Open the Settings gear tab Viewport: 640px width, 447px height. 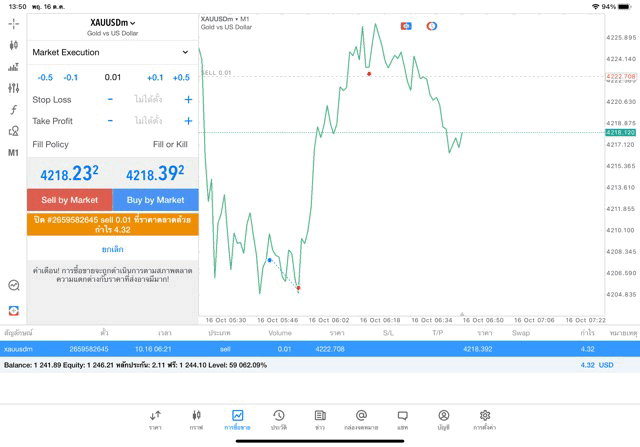[485, 419]
